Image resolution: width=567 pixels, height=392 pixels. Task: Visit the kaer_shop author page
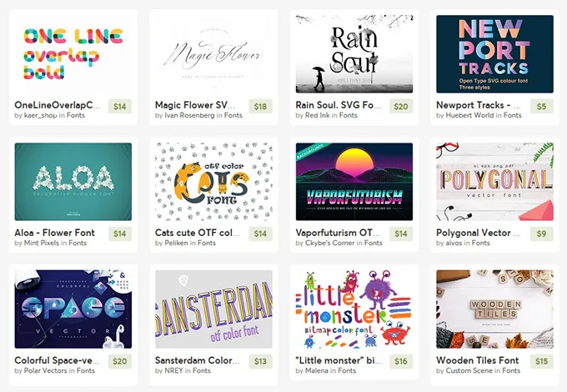point(41,115)
